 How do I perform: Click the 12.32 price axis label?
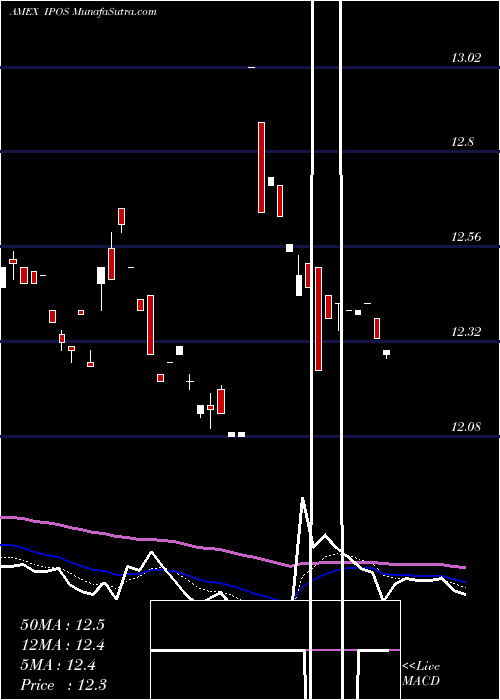(x=466, y=332)
